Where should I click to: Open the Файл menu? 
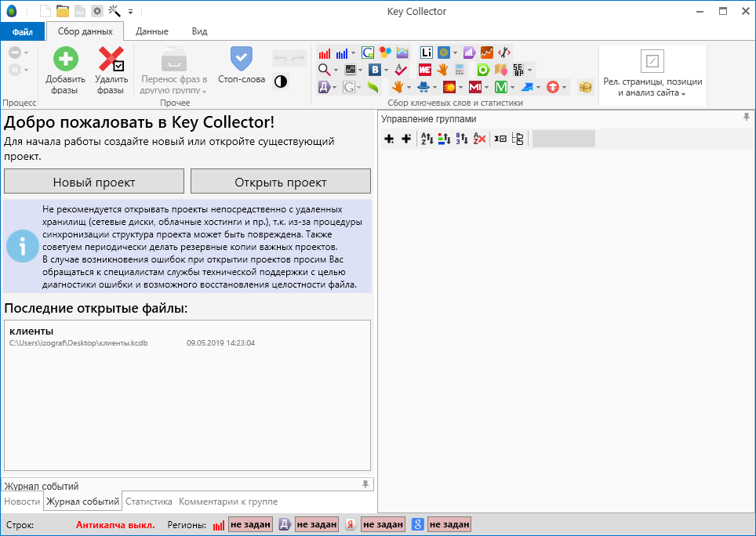click(x=23, y=32)
